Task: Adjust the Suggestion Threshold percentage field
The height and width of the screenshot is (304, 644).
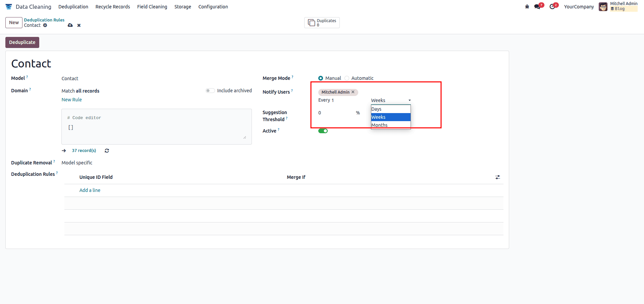Action: click(x=332, y=113)
